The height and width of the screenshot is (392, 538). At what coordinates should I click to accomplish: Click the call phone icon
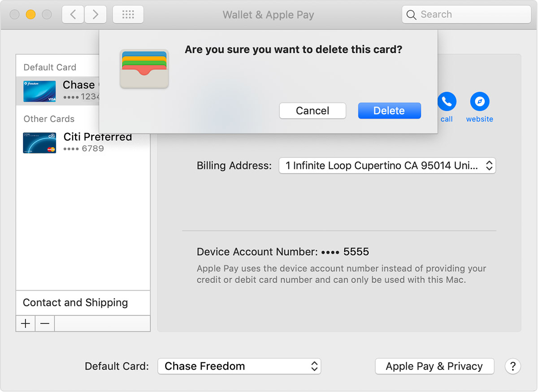(447, 102)
